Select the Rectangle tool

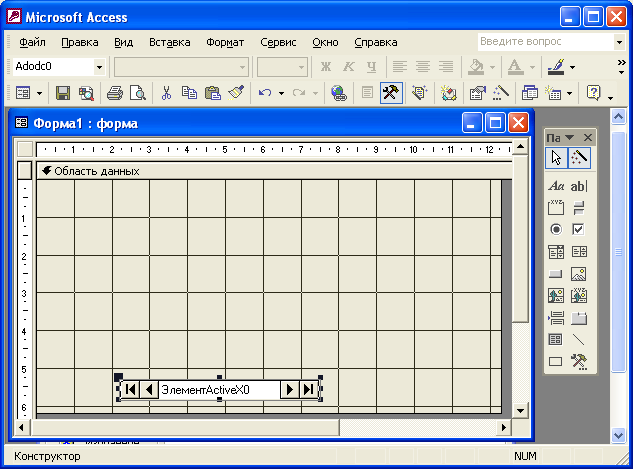556,361
